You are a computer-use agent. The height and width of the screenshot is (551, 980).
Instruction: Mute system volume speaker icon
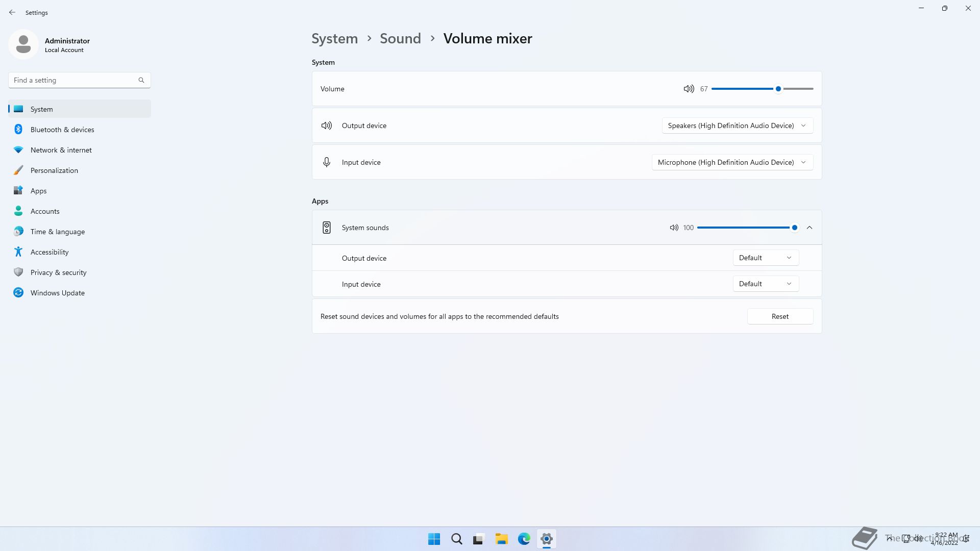689,89
